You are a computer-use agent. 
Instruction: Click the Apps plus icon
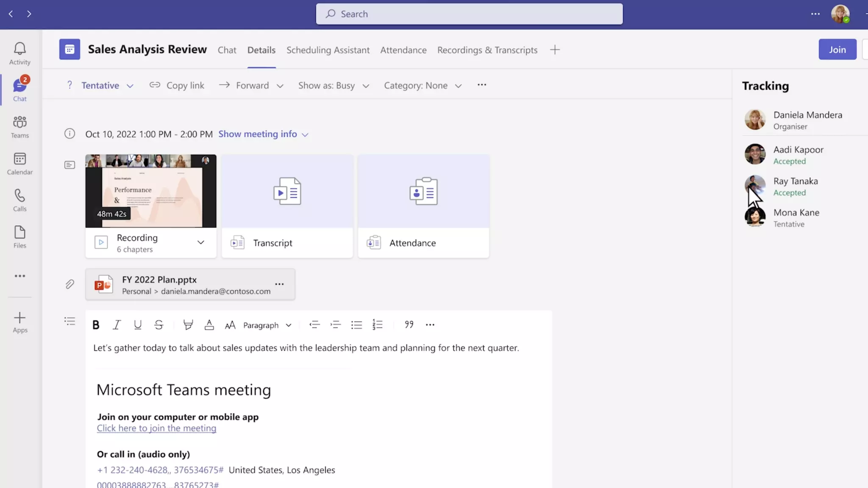(x=19, y=322)
